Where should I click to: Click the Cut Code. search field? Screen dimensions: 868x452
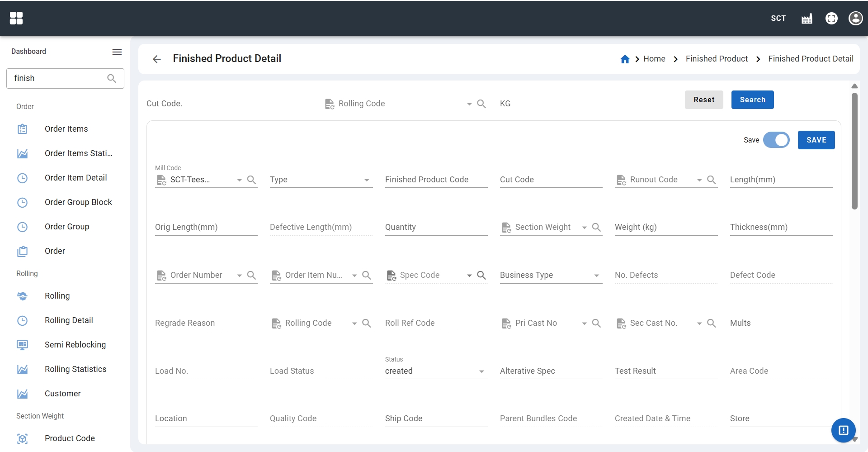coord(228,104)
